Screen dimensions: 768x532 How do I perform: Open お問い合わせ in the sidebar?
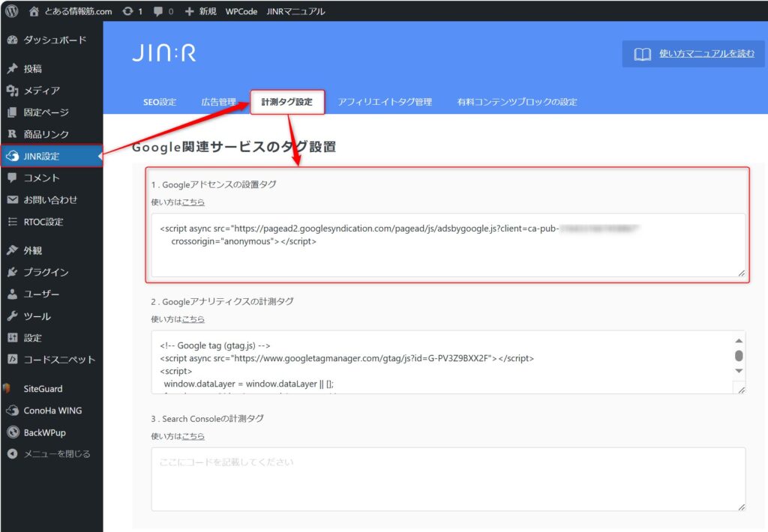point(52,199)
